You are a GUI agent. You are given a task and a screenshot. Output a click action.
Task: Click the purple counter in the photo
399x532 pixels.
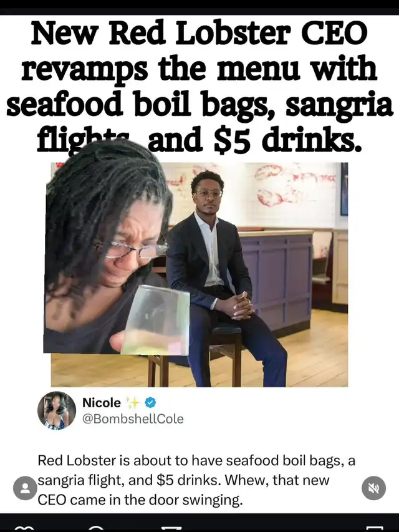pyautogui.click(x=277, y=283)
